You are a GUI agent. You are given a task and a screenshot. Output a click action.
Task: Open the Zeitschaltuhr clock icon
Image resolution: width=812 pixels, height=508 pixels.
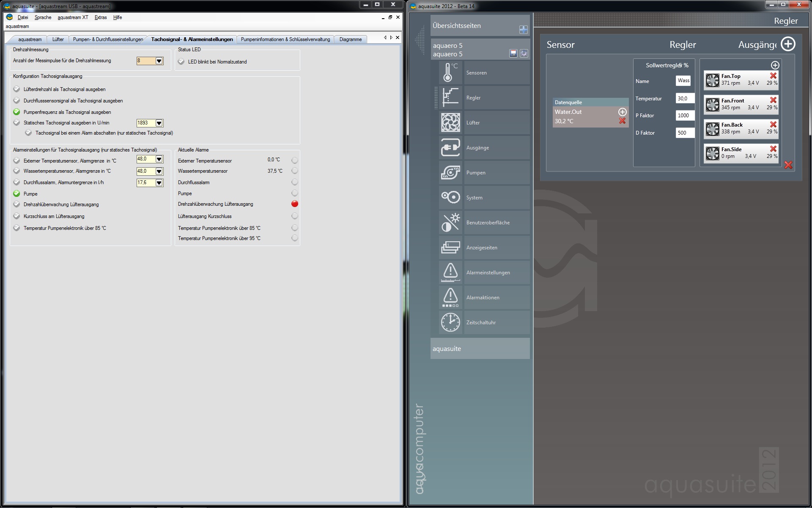click(x=450, y=323)
